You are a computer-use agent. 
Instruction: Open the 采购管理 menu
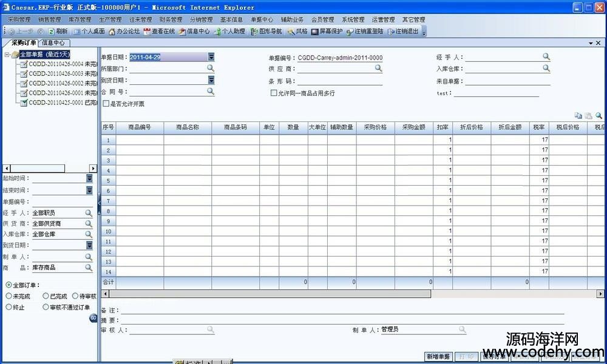[19, 19]
